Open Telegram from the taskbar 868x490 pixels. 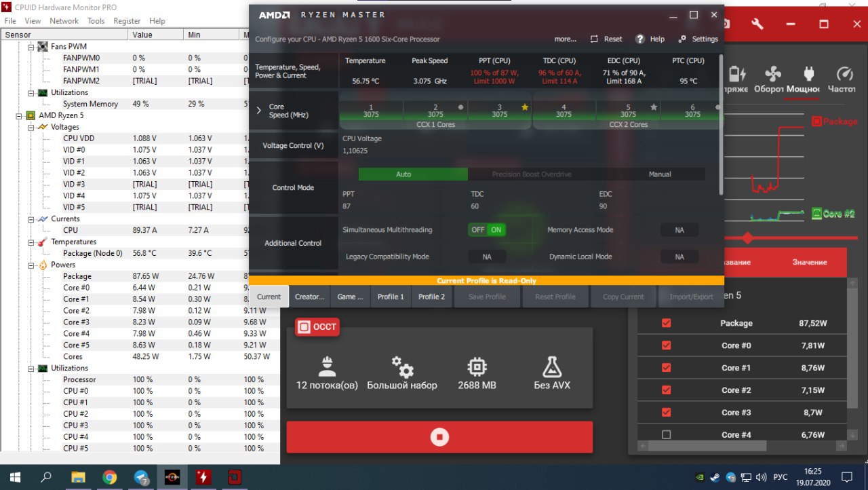tap(141, 476)
